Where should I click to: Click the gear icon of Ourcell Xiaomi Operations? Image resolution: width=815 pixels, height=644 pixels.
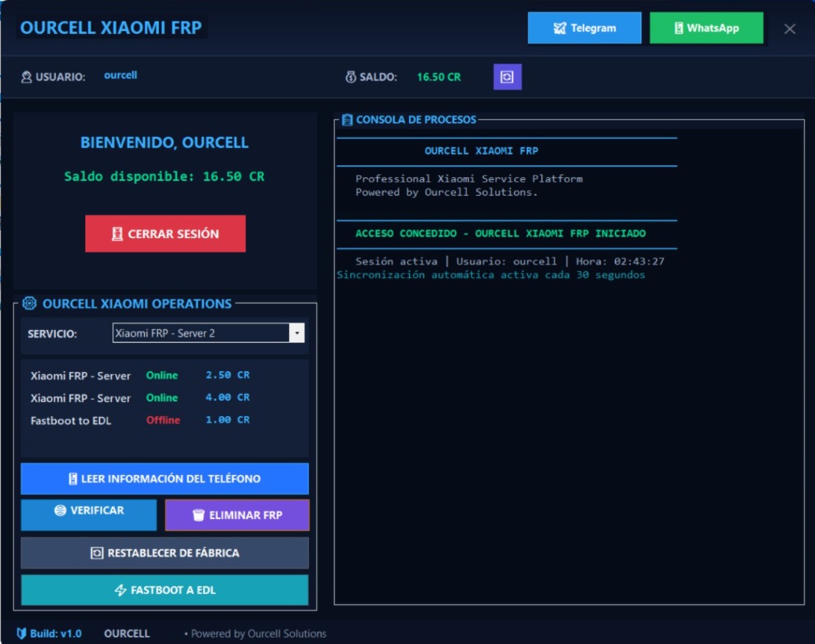point(29,304)
